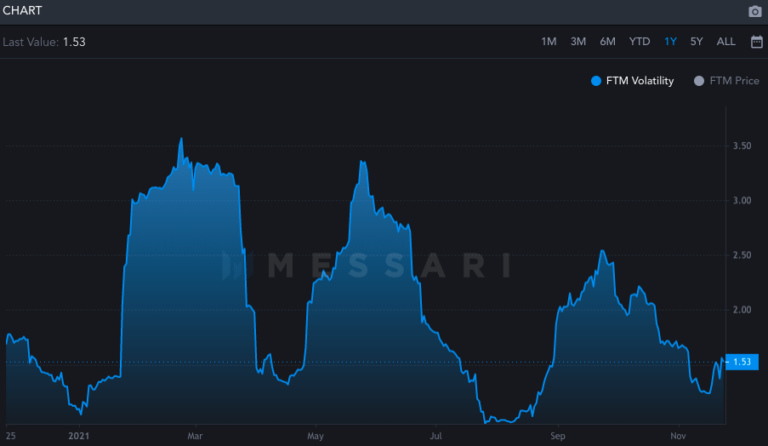Click the Mar label on time axis
This screenshot has height=446, width=768.
[195, 436]
